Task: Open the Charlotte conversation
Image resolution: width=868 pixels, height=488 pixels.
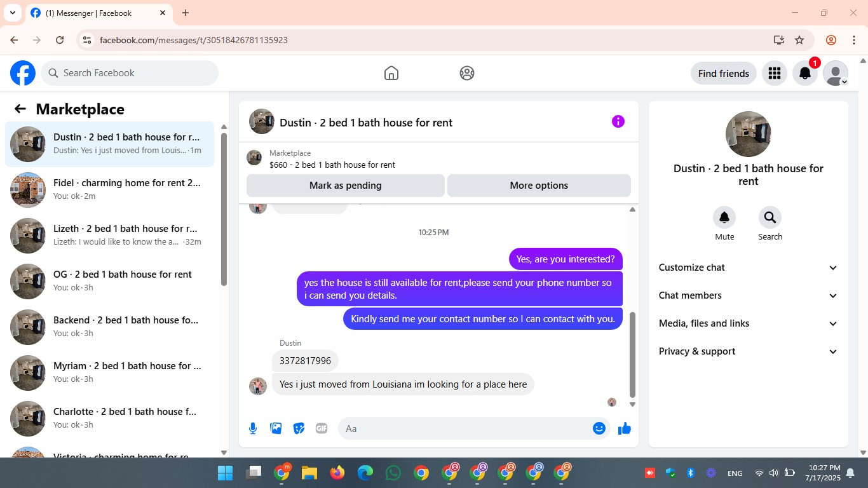Action: click(x=109, y=419)
